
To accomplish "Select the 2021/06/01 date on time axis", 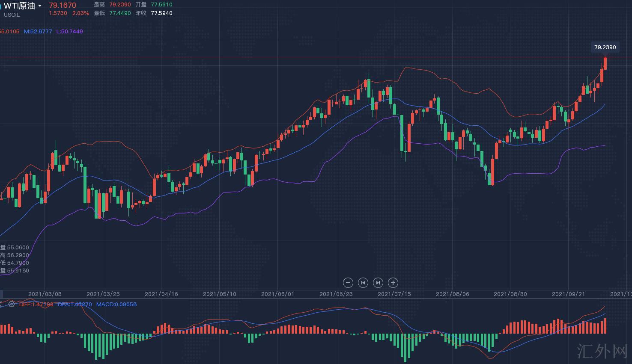I will 277,294.
